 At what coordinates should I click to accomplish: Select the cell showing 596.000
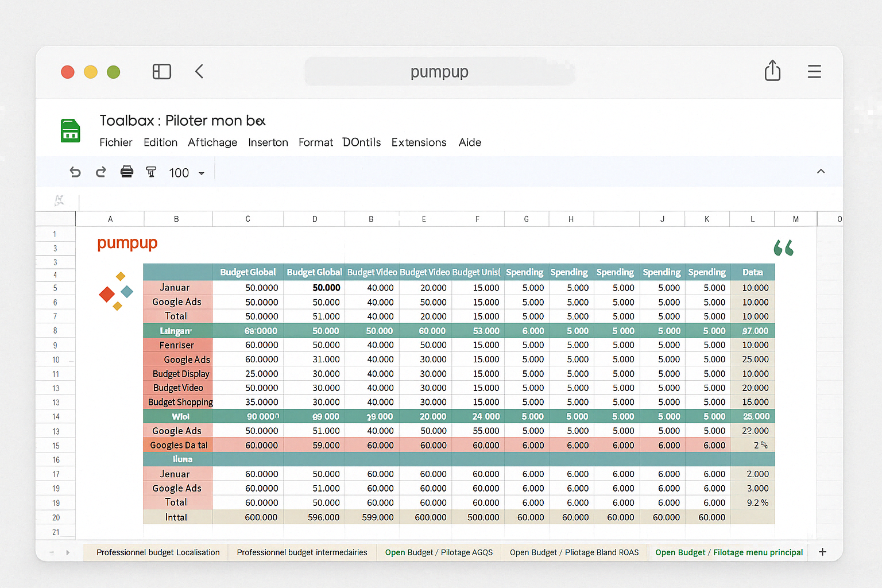(315, 517)
